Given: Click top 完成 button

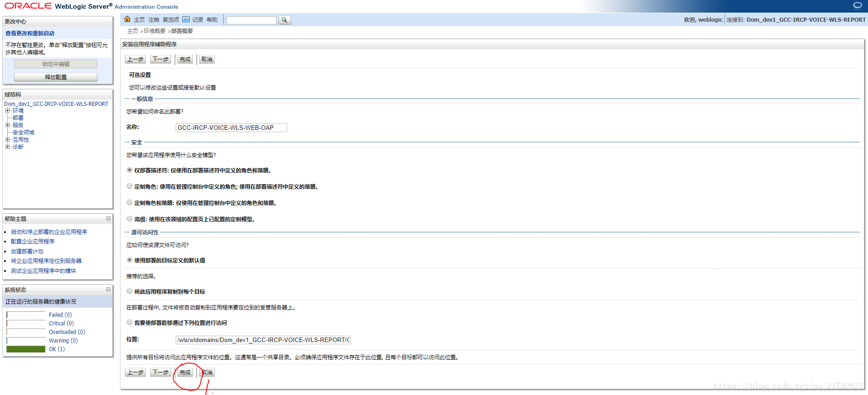Looking at the screenshot, I should 185,59.
